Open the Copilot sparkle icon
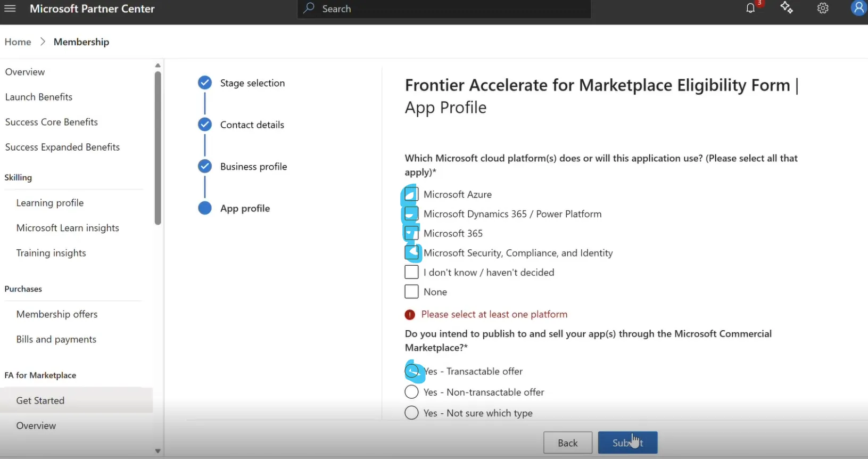Viewport: 868px width, 459px height. coord(787,8)
